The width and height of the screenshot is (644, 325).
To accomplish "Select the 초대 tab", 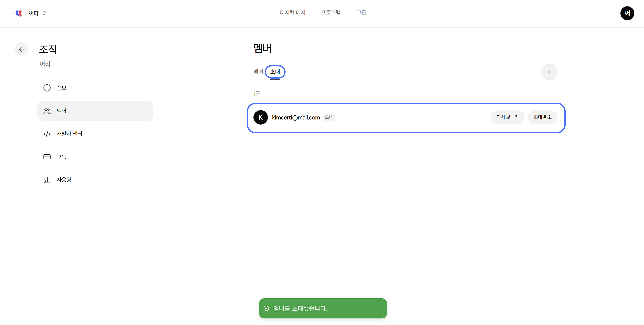I will coord(275,72).
